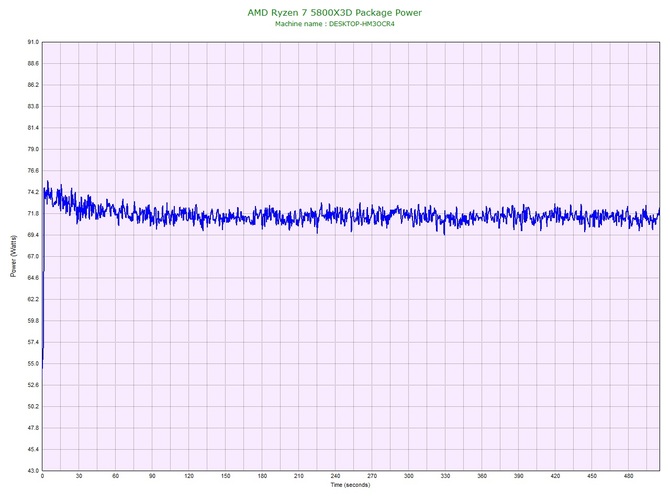Click the machine name text DESKTOP-HM3OCR4

point(361,24)
